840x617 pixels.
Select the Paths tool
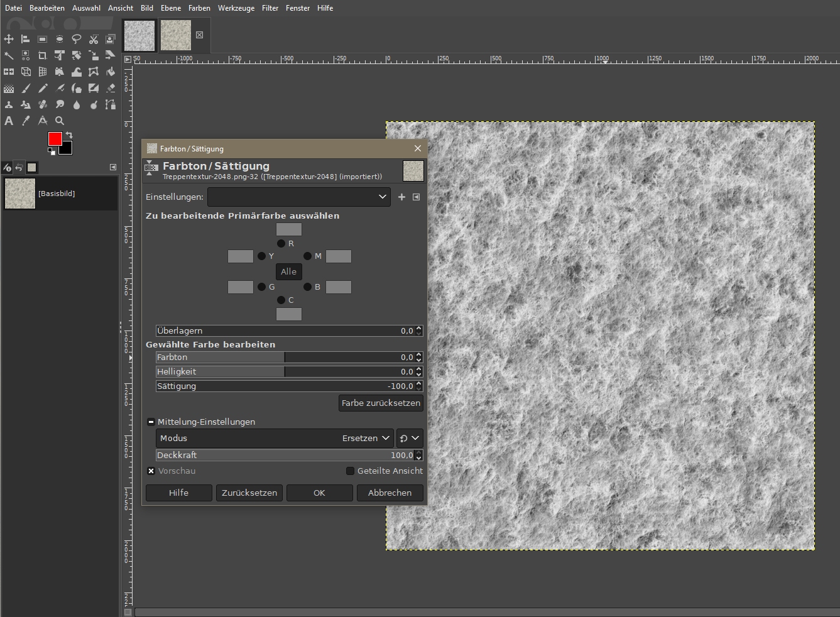tap(111, 104)
